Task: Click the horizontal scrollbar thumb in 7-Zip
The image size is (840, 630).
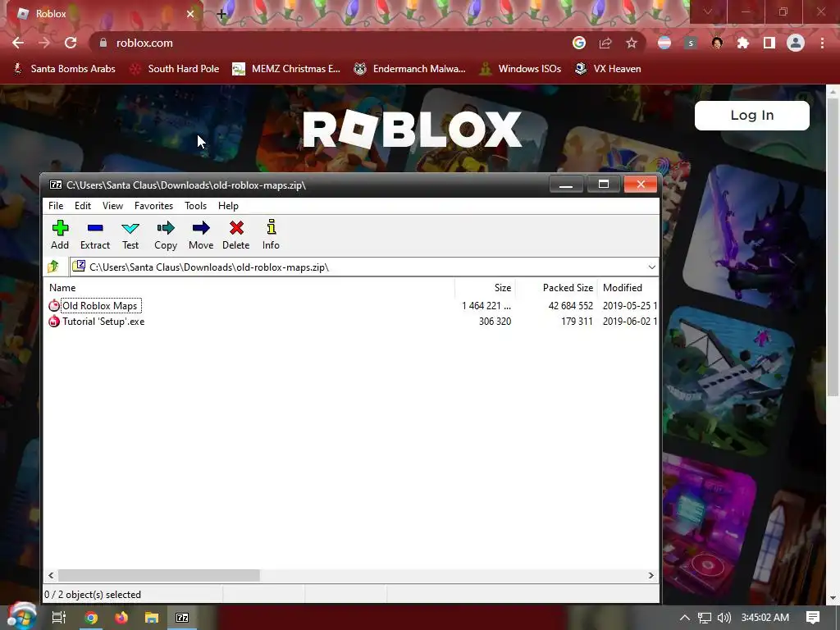Action: coord(158,575)
